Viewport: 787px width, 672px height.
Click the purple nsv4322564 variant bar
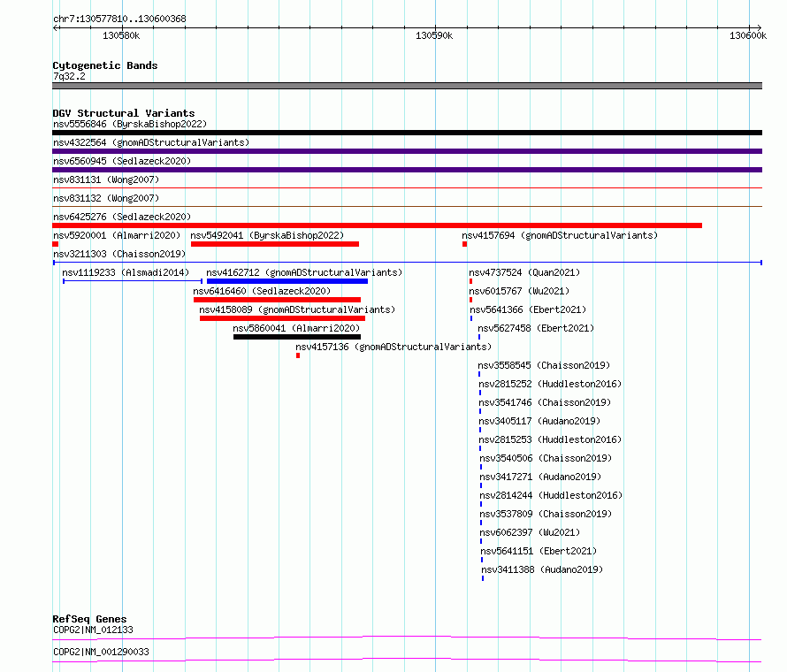(407, 151)
